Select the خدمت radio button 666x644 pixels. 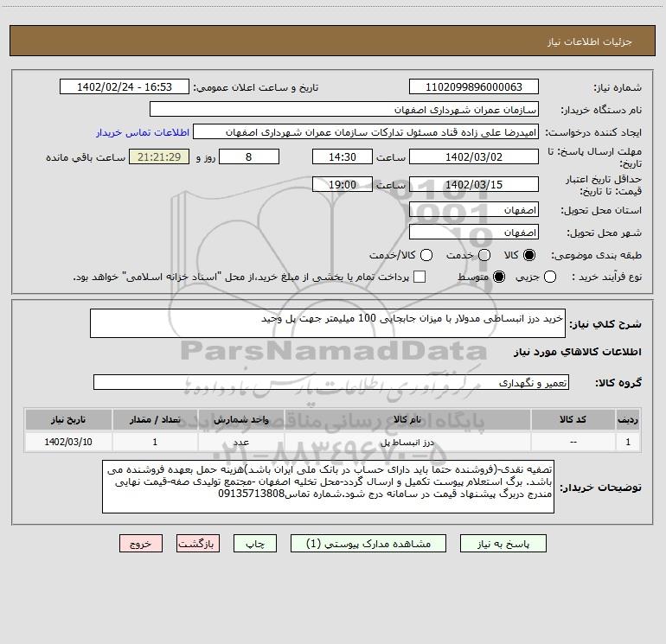484,255
